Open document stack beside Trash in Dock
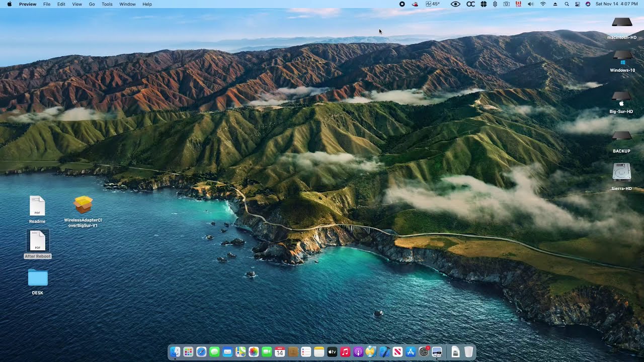The width and height of the screenshot is (644, 362). click(455, 352)
